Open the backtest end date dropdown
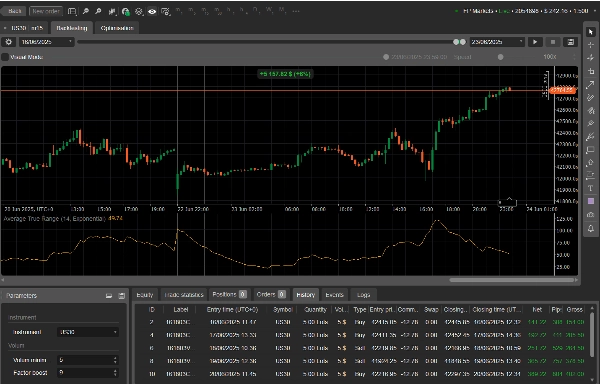The image size is (600, 384). click(x=497, y=42)
